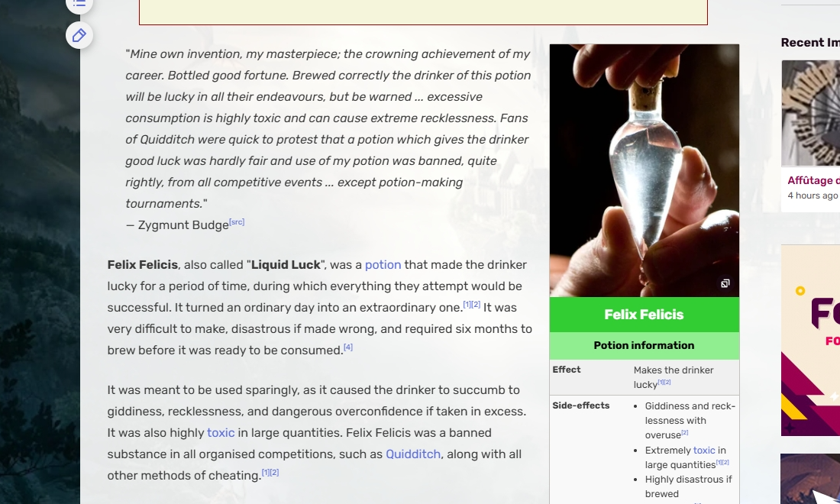Click the [2] citation after 'overuse' in infobox
Viewport: 840px width, 504px height.
(x=685, y=432)
